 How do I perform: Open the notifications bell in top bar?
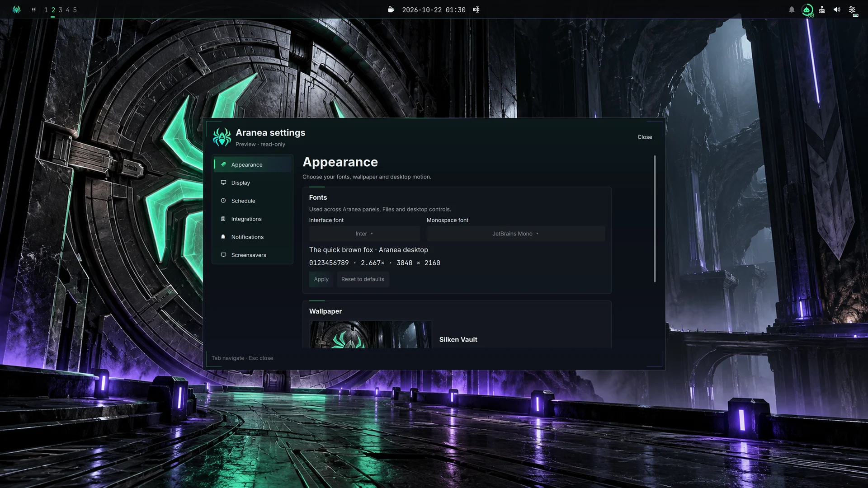[x=792, y=9]
